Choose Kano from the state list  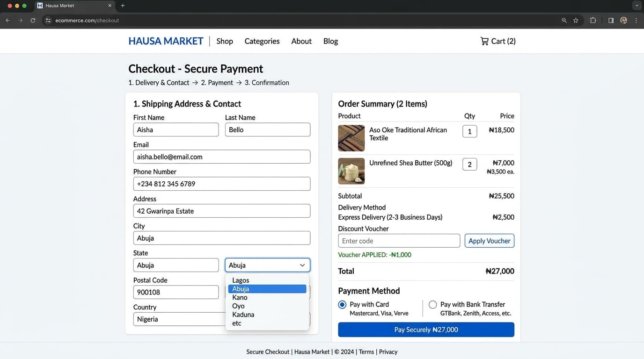[x=267, y=297]
